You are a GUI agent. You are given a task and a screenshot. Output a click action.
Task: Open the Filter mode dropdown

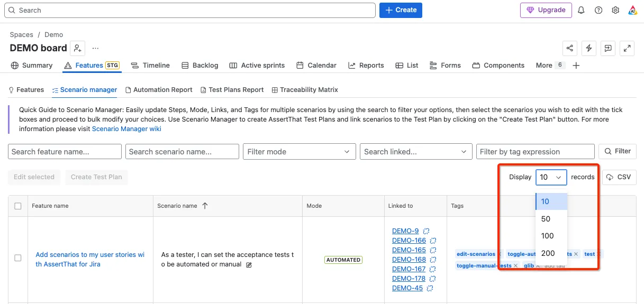(300, 152)
